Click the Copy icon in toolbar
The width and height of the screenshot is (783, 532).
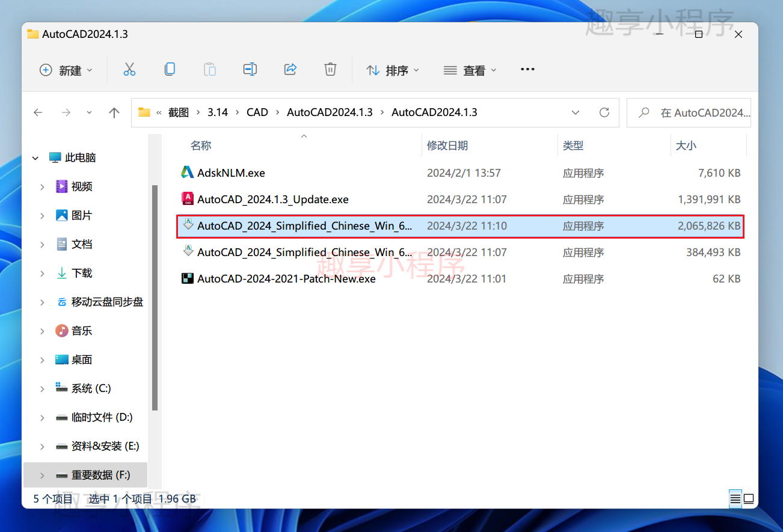click(170, 70)
